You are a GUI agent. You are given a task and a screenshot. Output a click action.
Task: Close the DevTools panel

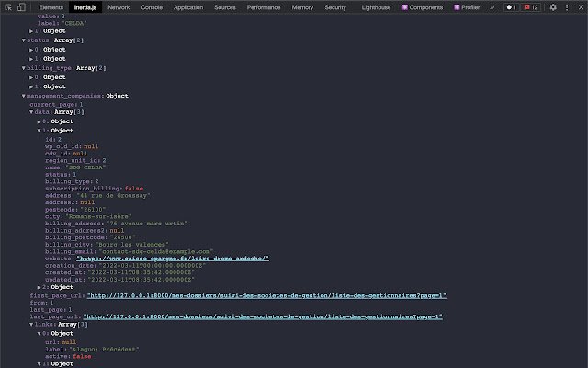click(x=581, y=7)
